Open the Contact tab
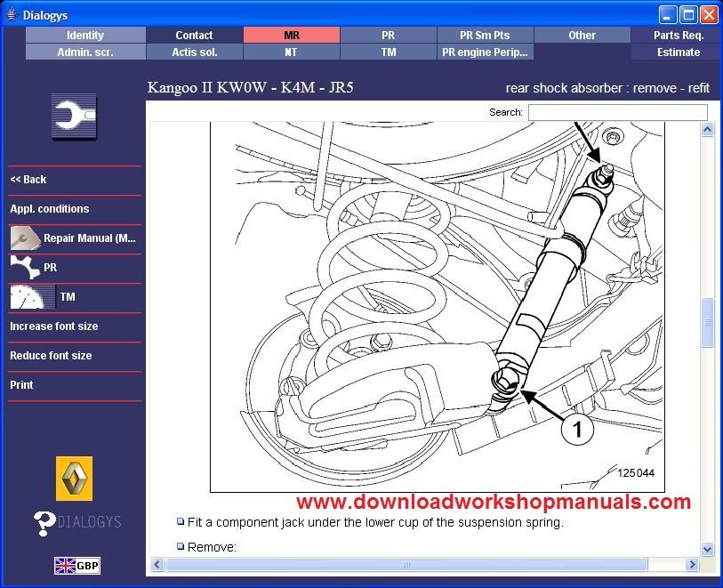 pyautogui.click(x=194, y=35)
